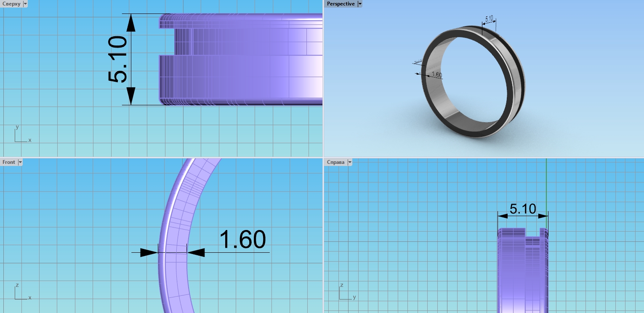Image resolution: width=644 pixels, height=313 pixels.
Task: Select the 1.60 dimension text in Front view
Action: coord(243,240)
